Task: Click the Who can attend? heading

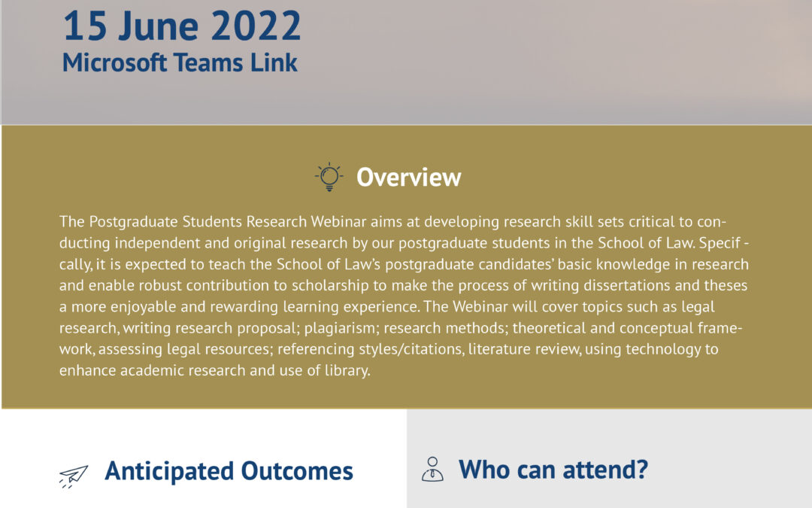Action: pyautogui.click(x=553, y=469)
